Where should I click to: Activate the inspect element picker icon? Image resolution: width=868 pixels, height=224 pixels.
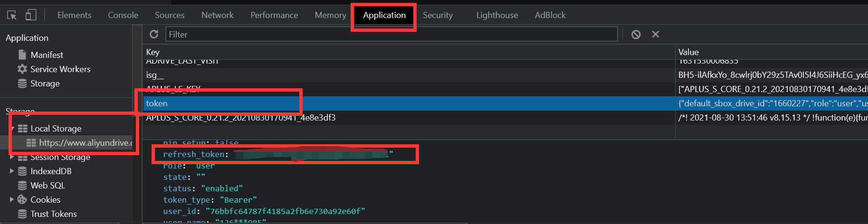coord(12,15)
